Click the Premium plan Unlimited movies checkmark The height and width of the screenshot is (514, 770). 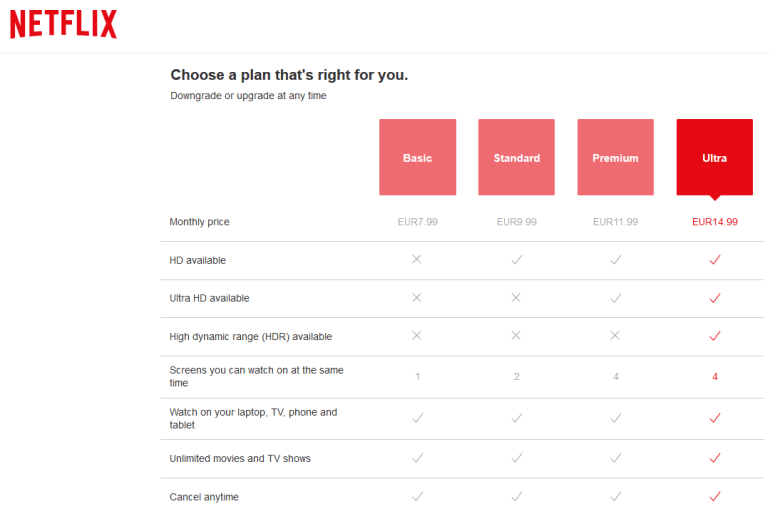(x=615, y=458)
